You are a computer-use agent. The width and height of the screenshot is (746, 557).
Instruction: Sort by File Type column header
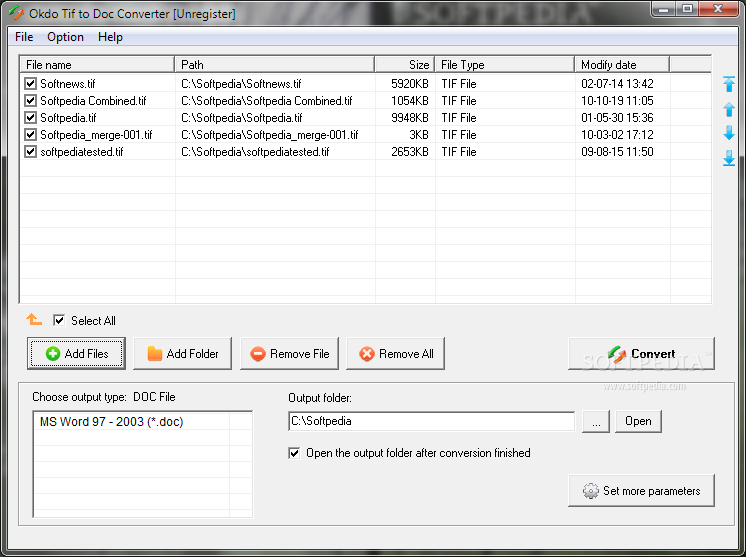[504, 65]
